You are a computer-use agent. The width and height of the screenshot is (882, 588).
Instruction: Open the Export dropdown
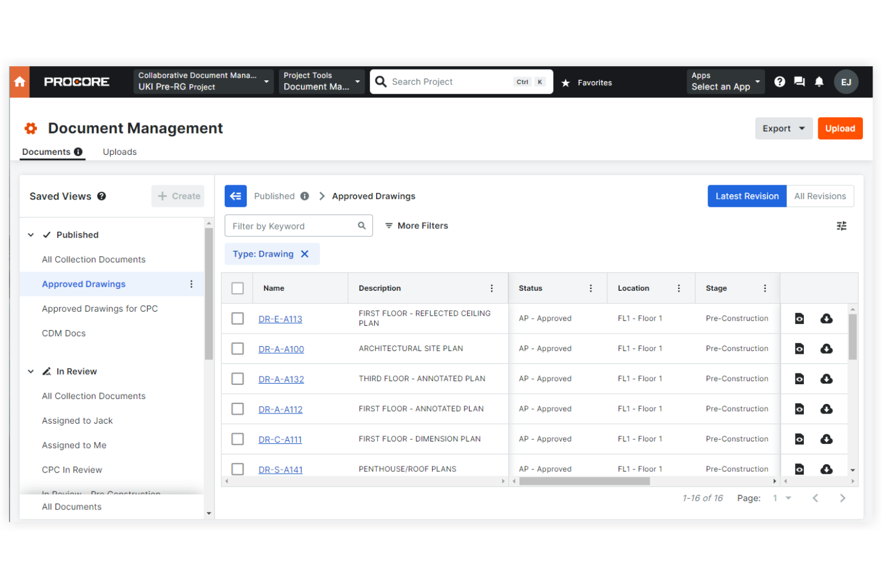click(x=784, y=128)
